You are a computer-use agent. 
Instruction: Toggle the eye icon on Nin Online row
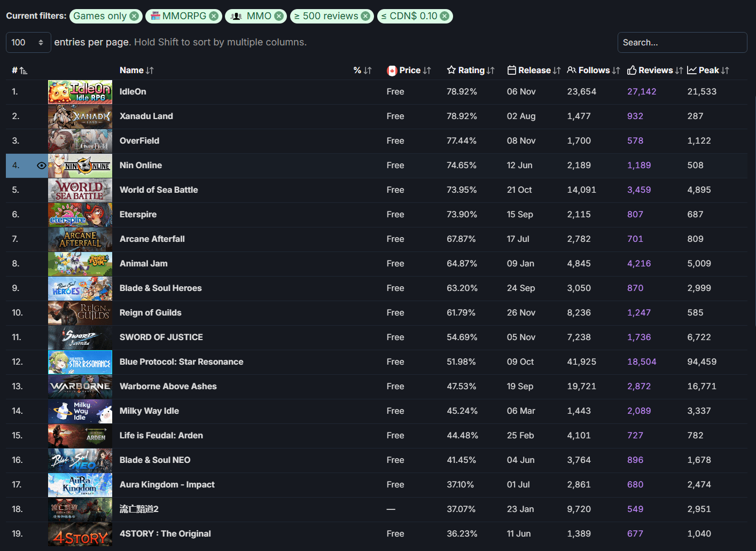[41, 166]
